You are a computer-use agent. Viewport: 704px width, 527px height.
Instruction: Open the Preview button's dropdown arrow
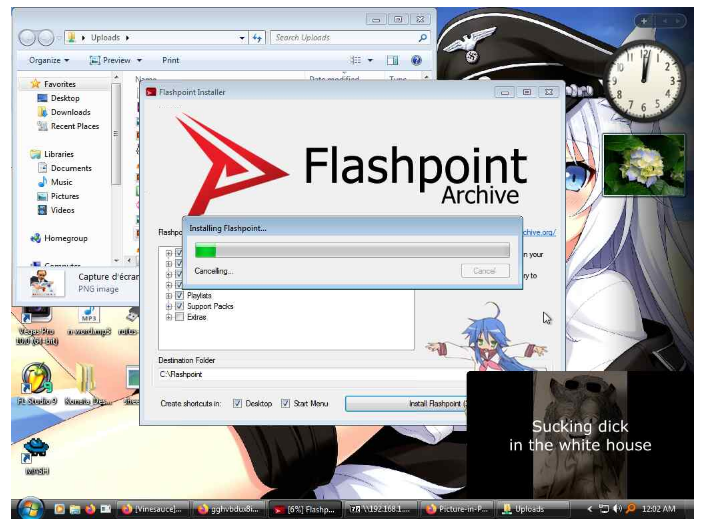[139, 60]
